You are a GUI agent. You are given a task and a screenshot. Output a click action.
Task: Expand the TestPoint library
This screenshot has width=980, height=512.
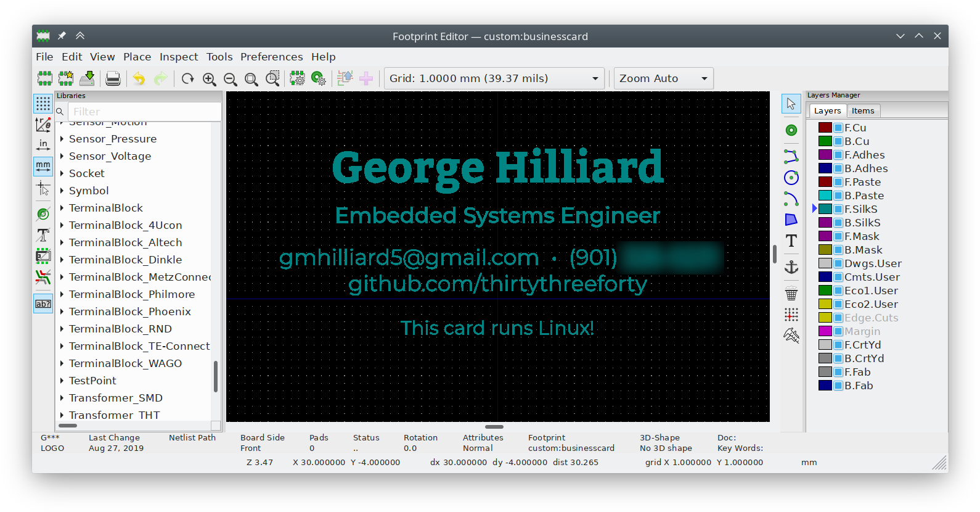(x=62, y=381)
